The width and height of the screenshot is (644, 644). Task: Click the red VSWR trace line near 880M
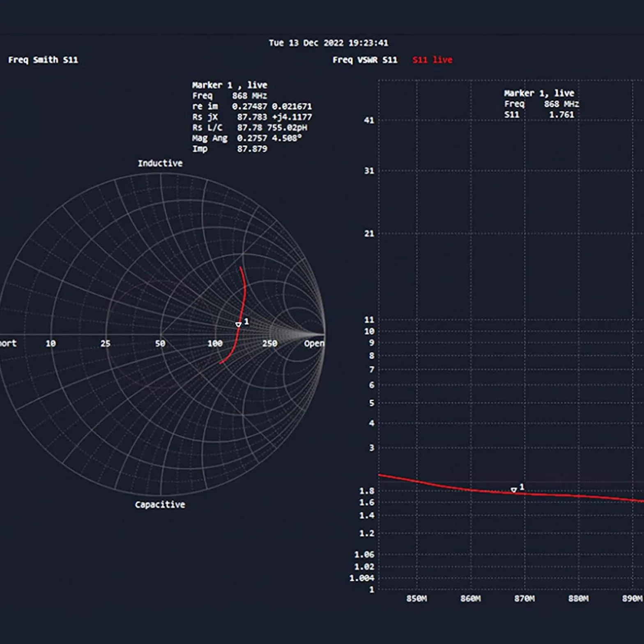(x=578, y=496)
